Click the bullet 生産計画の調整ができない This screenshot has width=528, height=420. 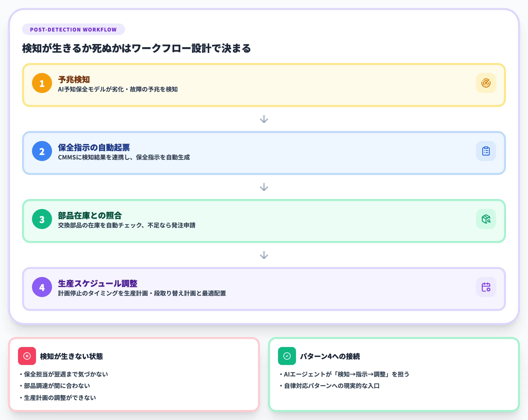click(58, 397)
